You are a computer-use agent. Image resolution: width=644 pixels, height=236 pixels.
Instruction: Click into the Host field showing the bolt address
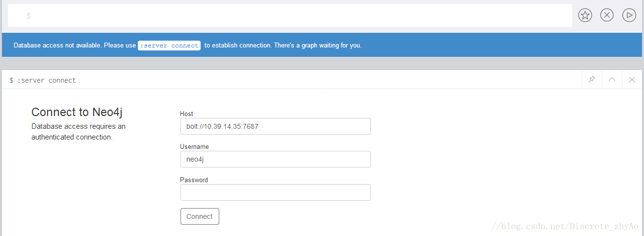275,126
